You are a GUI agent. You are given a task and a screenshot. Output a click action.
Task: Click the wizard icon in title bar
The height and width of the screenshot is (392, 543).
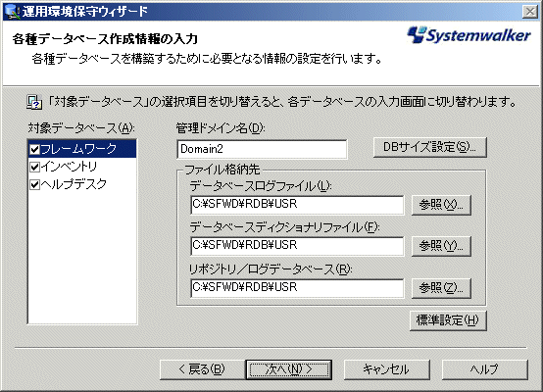(13, 12)
